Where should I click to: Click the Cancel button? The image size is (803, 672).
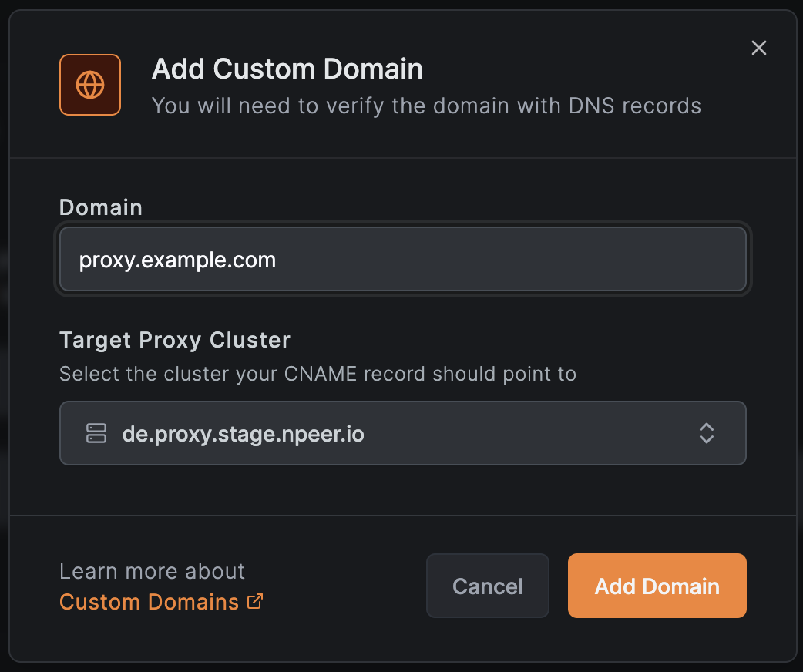(487, 586)
